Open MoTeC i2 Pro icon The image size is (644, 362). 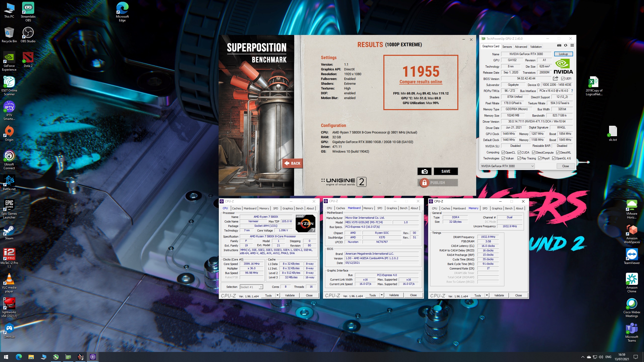pyautogui.click(x=9, y=258)
